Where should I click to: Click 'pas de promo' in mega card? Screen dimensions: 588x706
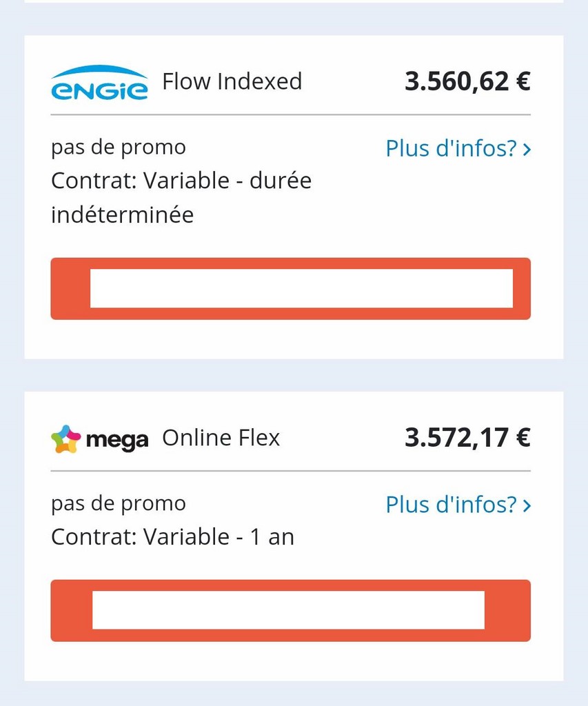(119, 504)
